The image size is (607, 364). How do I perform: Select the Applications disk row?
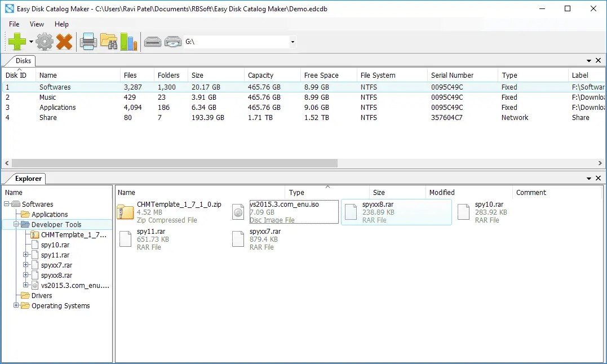tap(303, 107)
